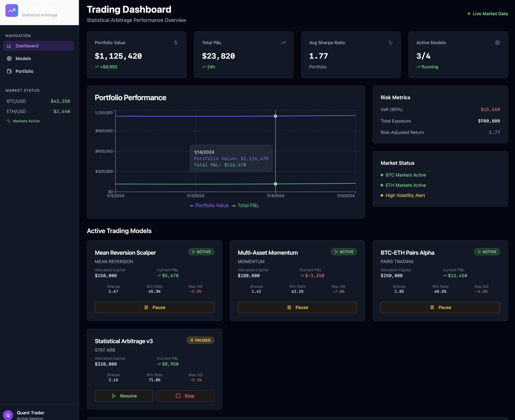
Task: Open the Models section via its target icon
Action: pyautogui.click(x=9, y=58)
